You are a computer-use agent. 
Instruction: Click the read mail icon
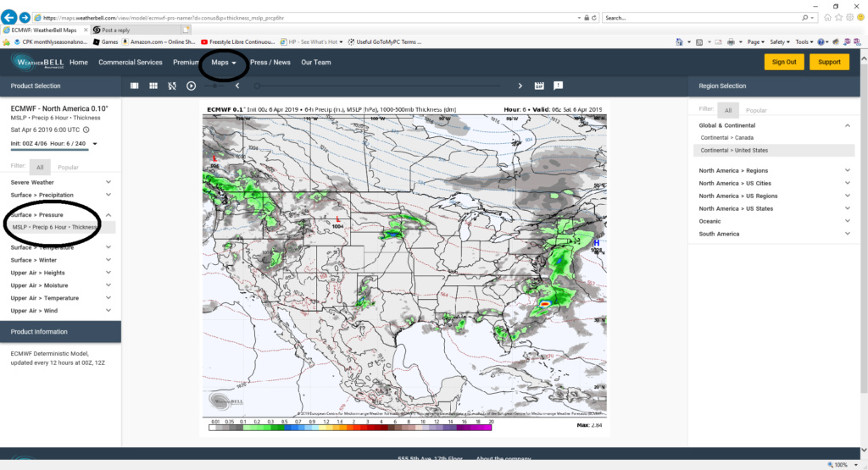[x=718, y=42]
